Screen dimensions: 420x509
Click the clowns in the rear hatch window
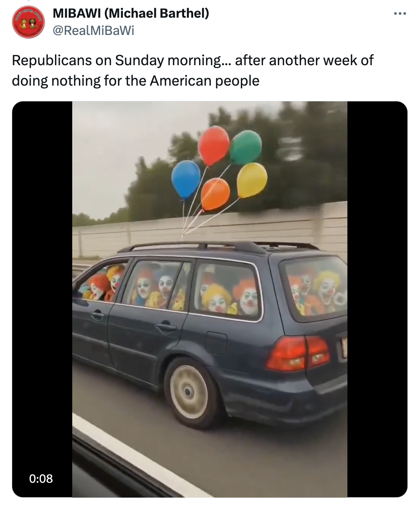pyautogui.click(x=316, y=290)
